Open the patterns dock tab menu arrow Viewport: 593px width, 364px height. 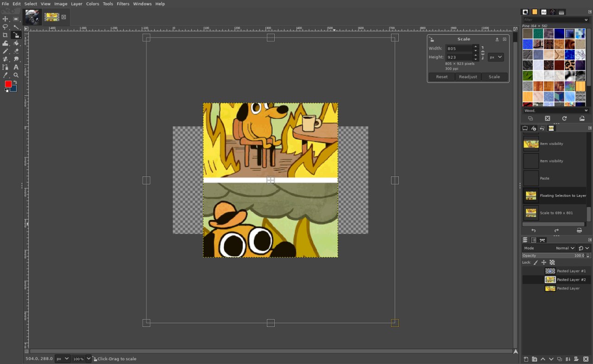click(590, 12)
